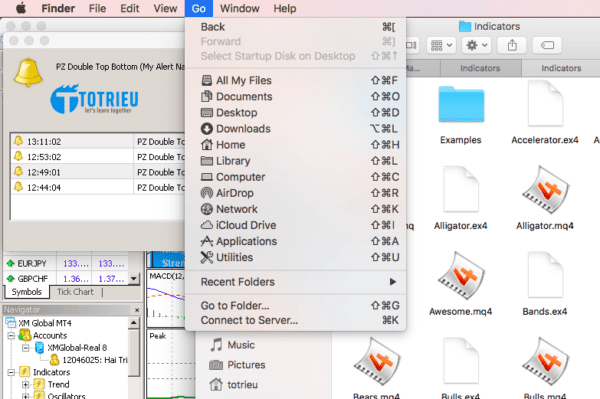Open the File menu
The image size is (600, 399).
click(x=97, y=8)
